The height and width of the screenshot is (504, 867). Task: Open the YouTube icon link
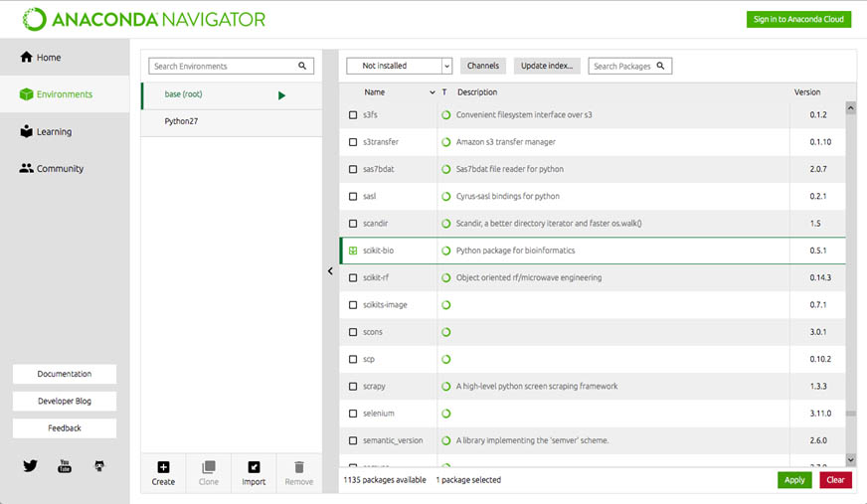[x=65, y=466]
